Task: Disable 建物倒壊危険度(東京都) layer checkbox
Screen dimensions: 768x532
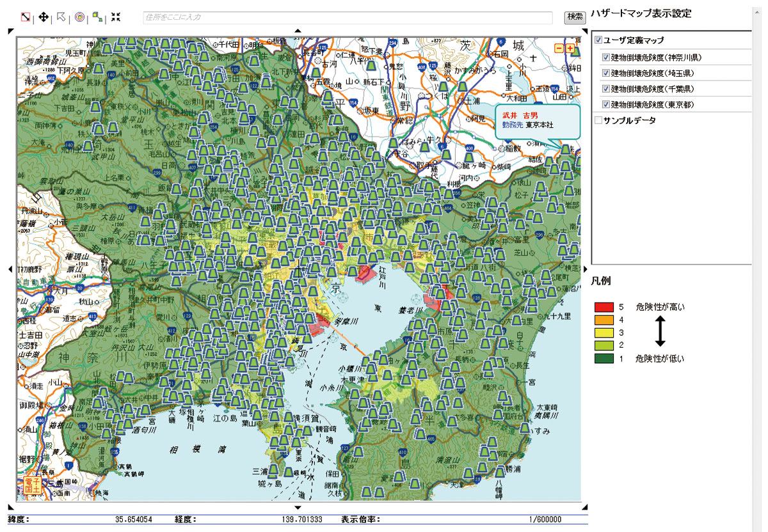Action: (606, 104)
